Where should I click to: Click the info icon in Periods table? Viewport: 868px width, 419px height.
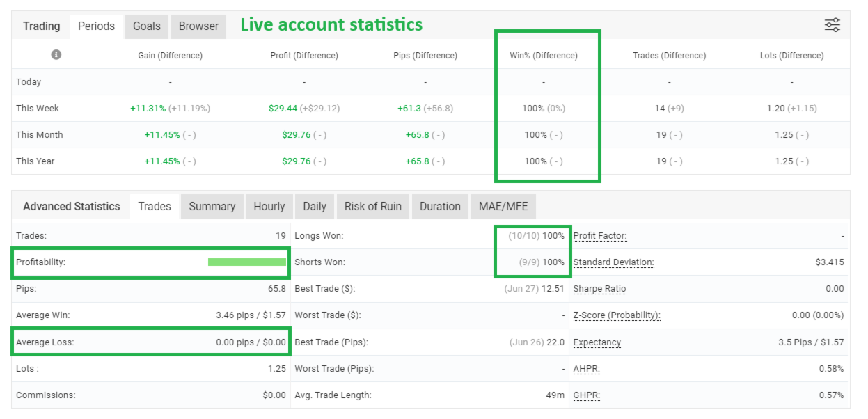(x=56, y=55)
